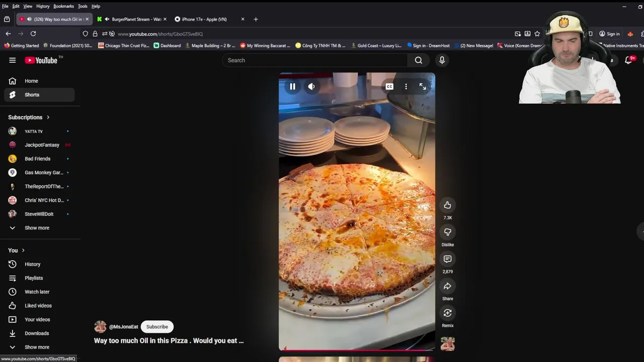Start voice search with the microphone

pos(442,60)
